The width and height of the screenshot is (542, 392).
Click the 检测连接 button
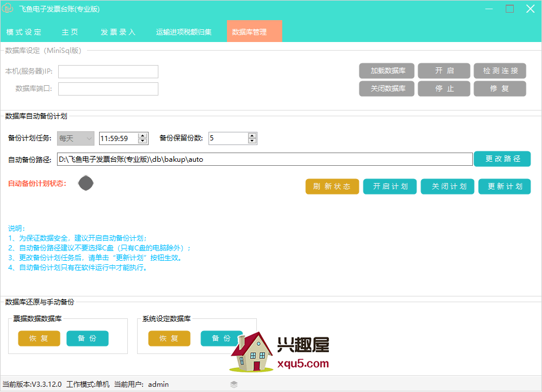[x=500, y=71]
